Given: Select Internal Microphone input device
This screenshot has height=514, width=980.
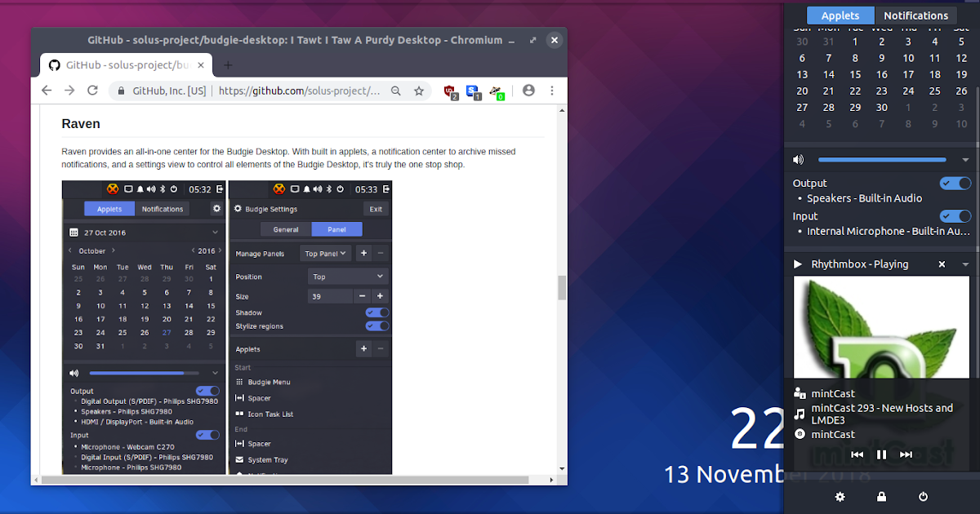Looking at the screenshot, I should click(888, 231).
